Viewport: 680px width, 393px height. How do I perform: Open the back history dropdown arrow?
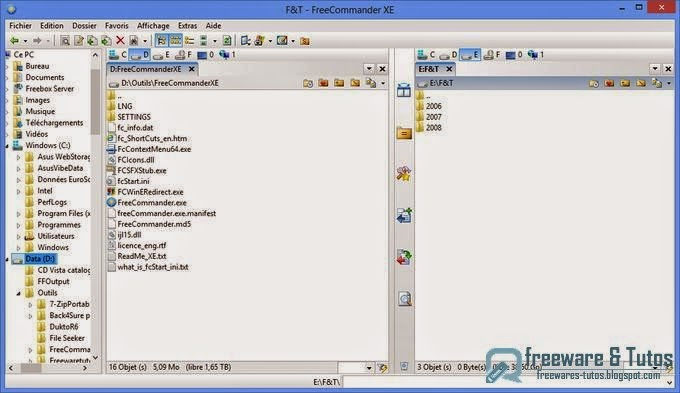pos(25,41)
